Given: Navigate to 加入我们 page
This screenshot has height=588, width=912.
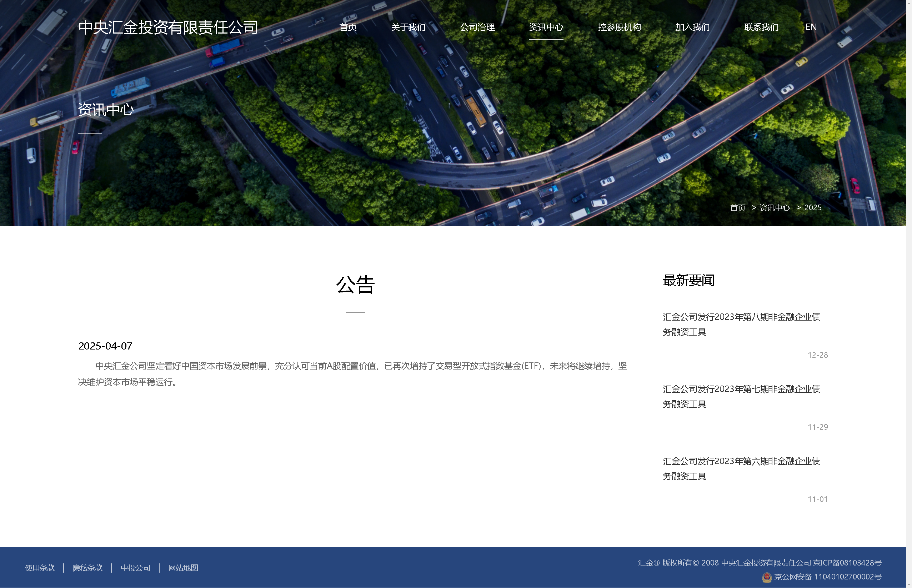Looking at the screenshot, I should click(x=692, y=27).
